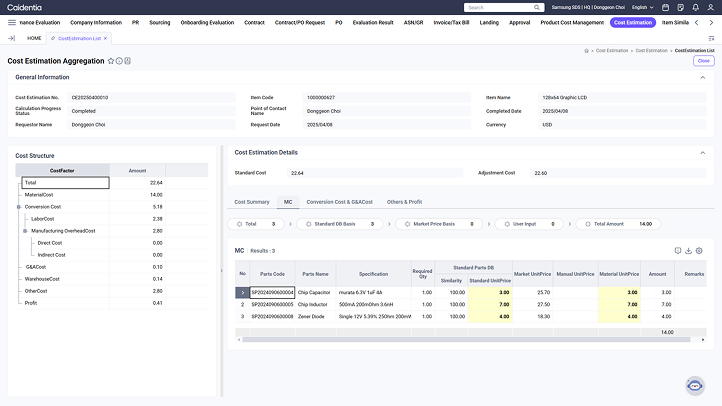Screen dimensions: 722x406
Task: Click the Close button
Action: click(x=703, y=61)
